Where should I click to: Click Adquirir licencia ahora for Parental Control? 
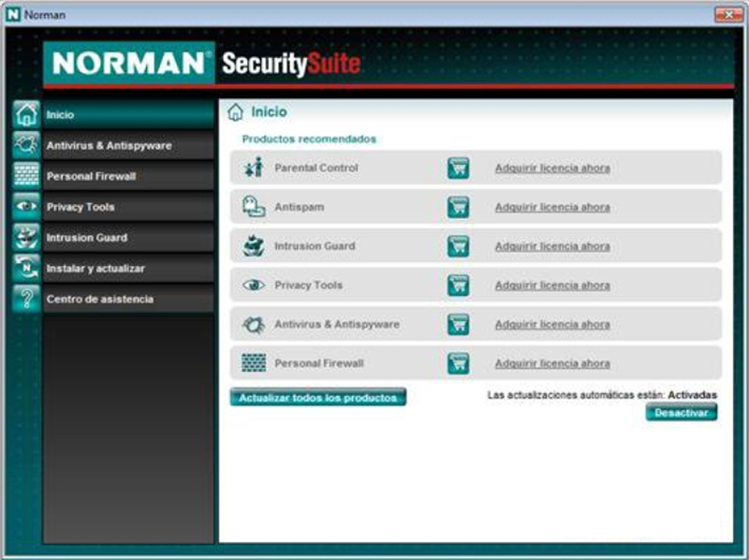click(552, 169)
